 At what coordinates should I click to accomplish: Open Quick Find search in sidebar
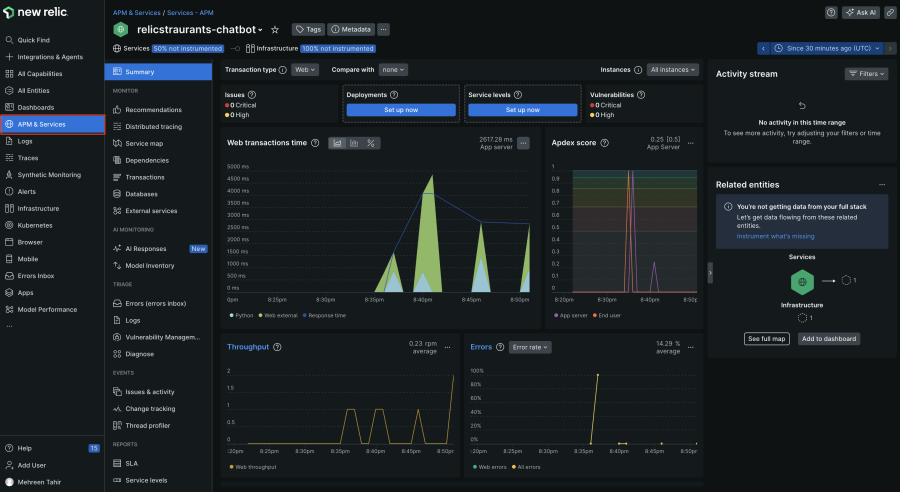pyautogui.click(x=33, y=40)
